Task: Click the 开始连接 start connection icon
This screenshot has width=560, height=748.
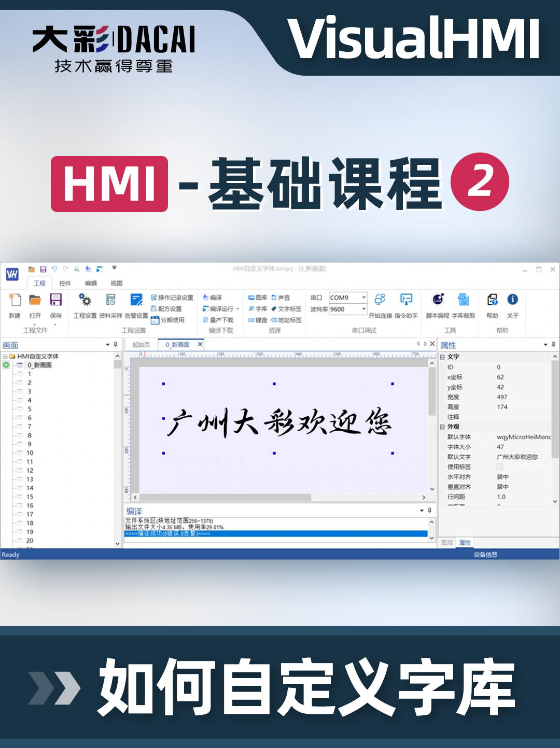Action: (x=380, y=300)
